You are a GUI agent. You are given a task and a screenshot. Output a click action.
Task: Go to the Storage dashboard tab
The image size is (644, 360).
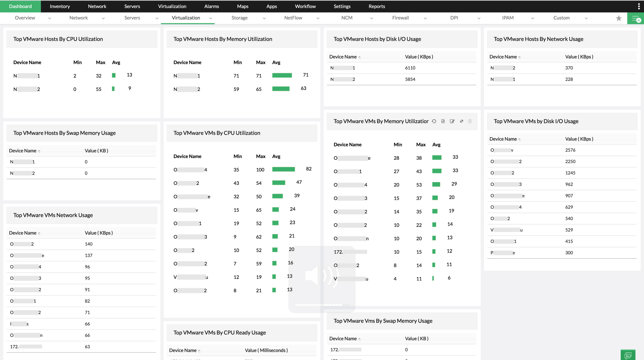coord(239,18)
